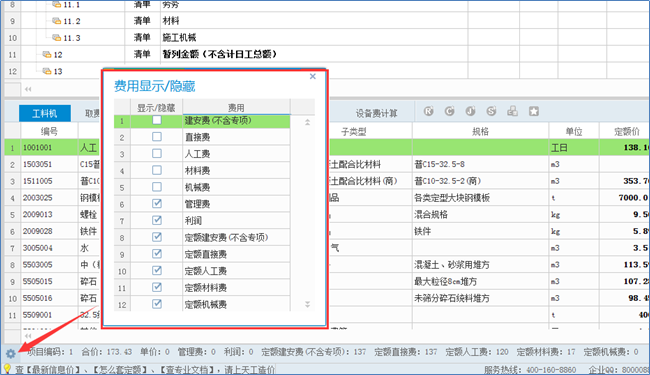Select tree item 11.2
The image size is (650, 375).
[x=72, y=21]
